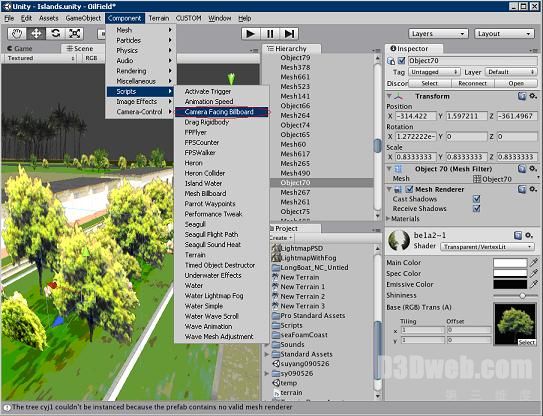Click the prefab icon beside Object70 name

coord(391,61)
